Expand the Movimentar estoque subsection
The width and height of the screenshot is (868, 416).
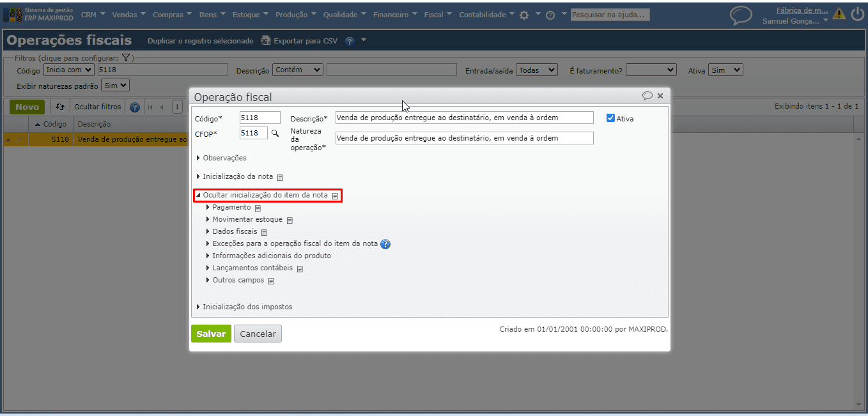click(244, 219)
